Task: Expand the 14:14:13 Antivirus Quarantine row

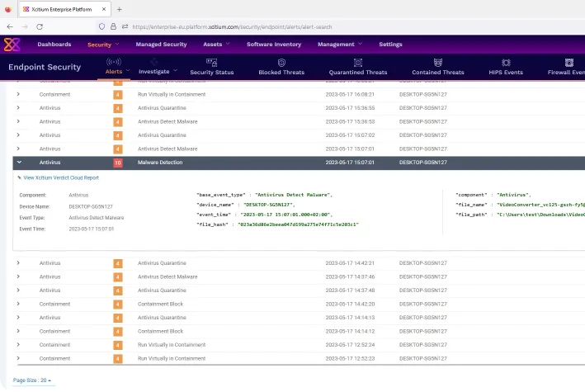Action: point(18,318)
